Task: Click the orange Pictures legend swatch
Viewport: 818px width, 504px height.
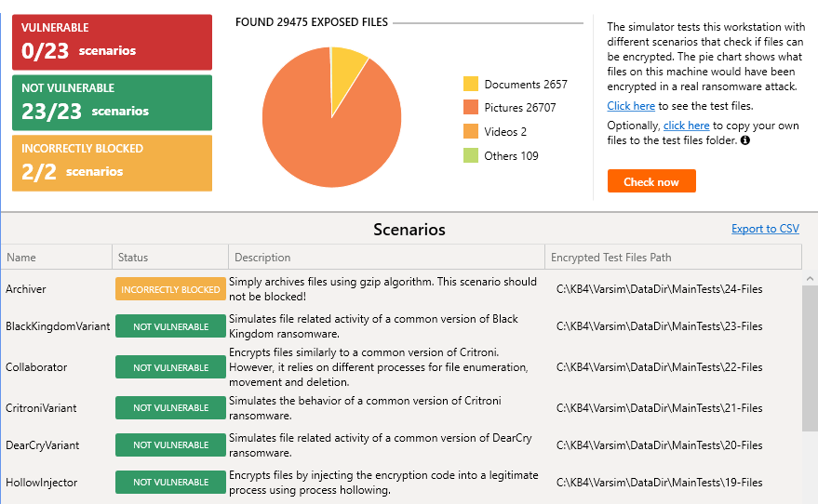Action: [471, 108]
